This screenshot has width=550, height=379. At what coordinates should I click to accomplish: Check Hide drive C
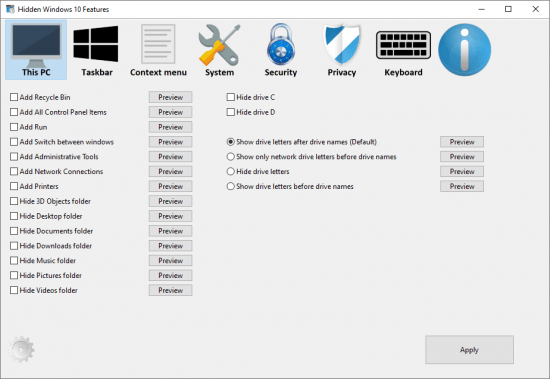[230, 97]
